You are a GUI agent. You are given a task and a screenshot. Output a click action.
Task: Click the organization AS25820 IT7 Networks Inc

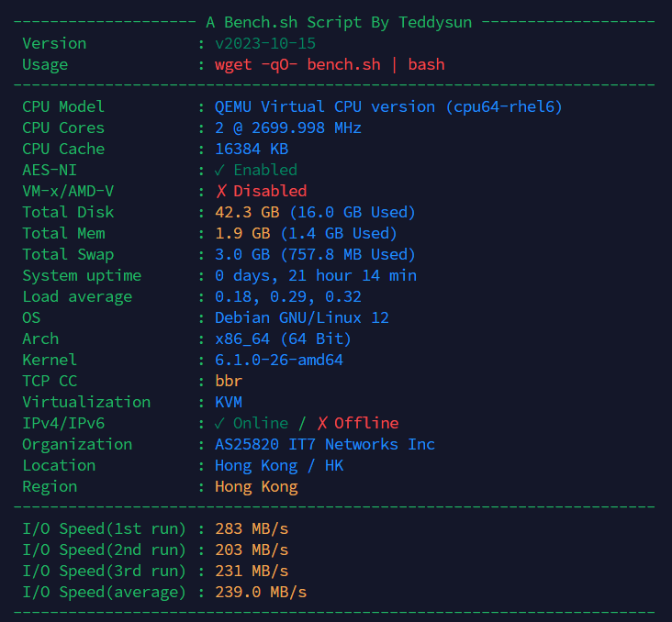click(324, 444)
